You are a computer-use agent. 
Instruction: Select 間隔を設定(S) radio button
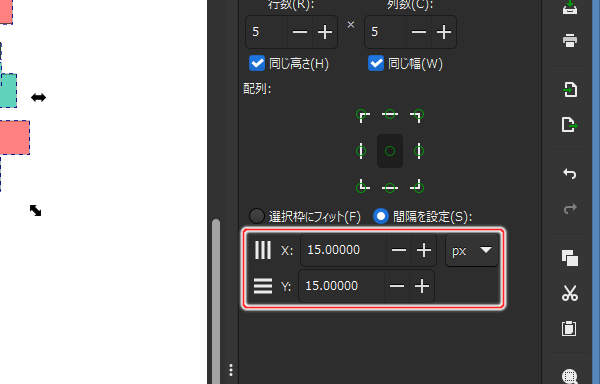point(381,216)
